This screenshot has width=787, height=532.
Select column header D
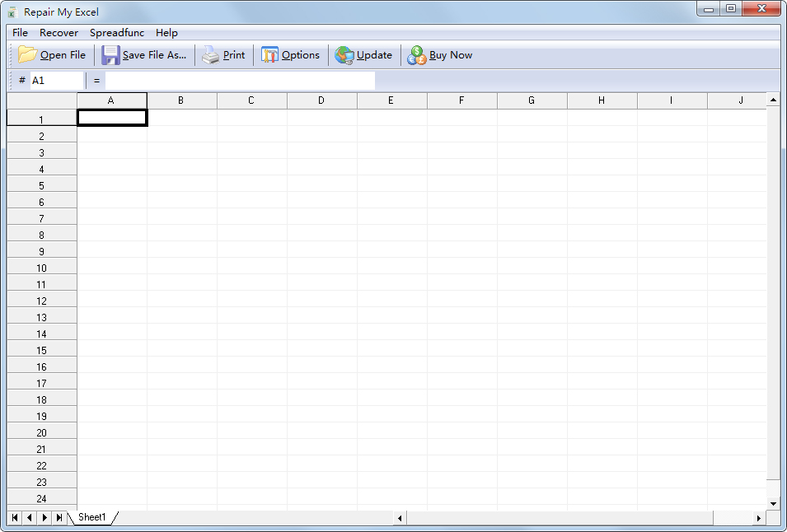(x=321, y=100)
